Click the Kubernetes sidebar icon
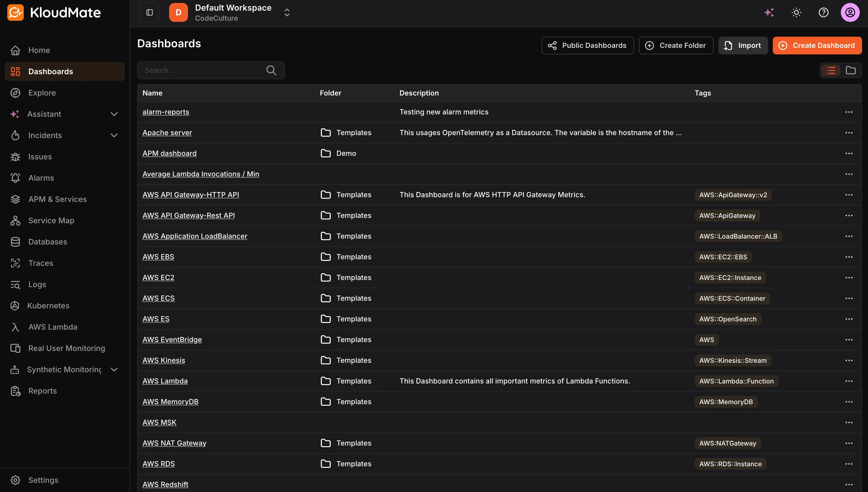Screen dimensions: 868x492 pyautogui.click(x=15, y=306)
